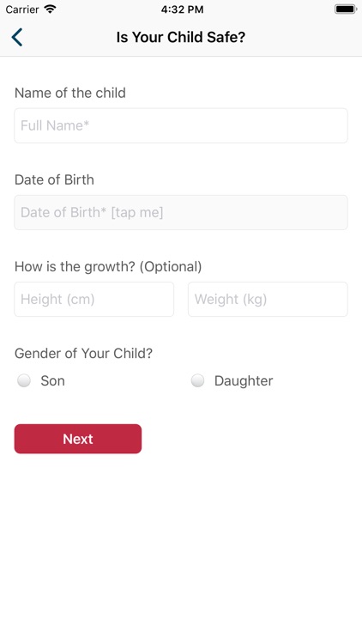The image size is (362, 644).
Task: Tap the empty area below the Next button
Action: [181, 546]
